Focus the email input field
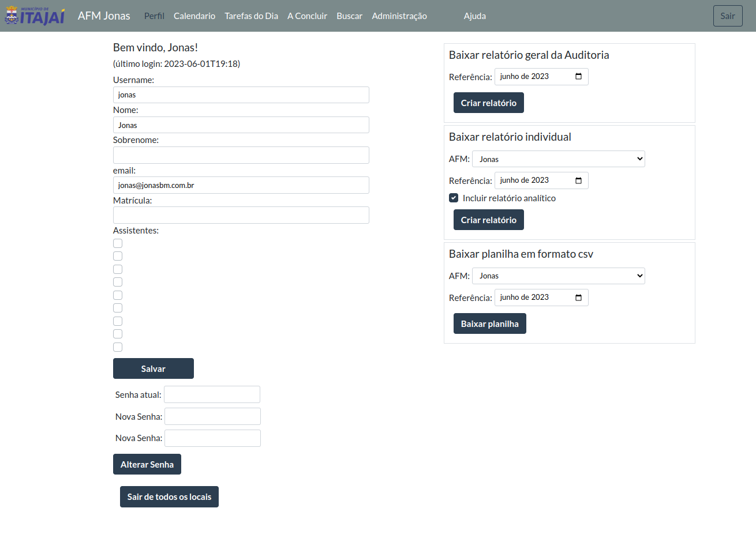The width and height of the screenshot is (756, 557). pos(241,185)
